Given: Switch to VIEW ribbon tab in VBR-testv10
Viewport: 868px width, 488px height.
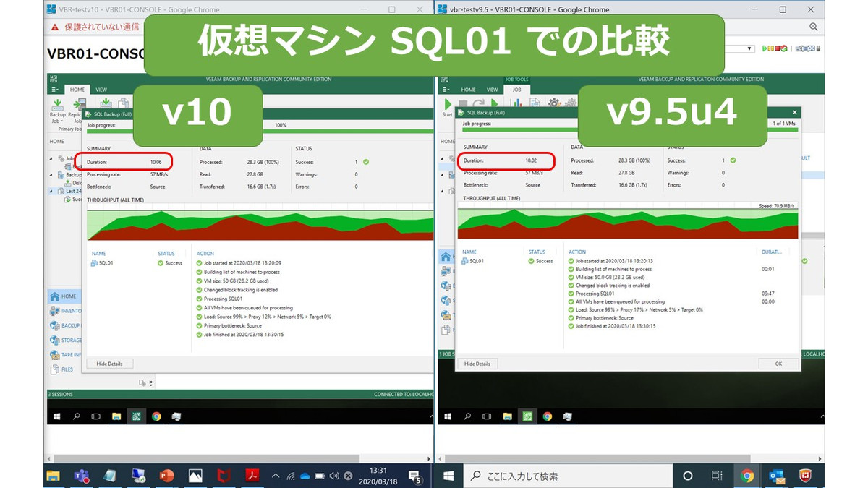Looking at the screenshot, I should (101, 90).
